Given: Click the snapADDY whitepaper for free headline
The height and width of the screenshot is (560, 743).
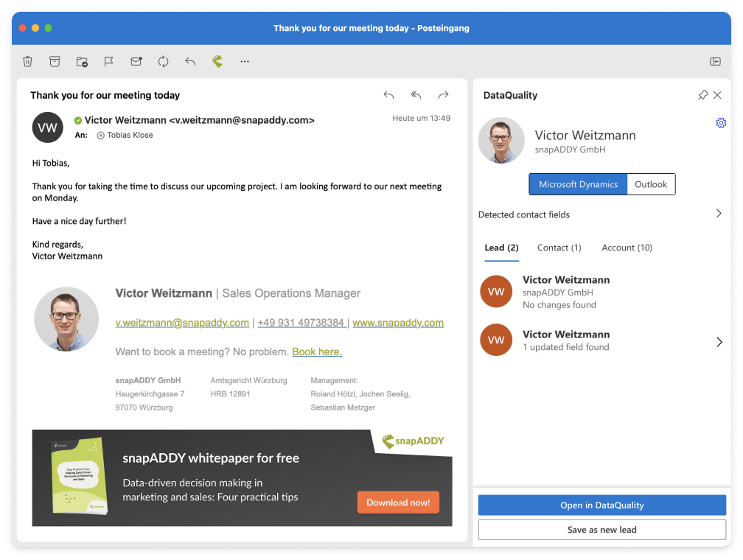Looking at the screenshot, I should tap(211, 458).
